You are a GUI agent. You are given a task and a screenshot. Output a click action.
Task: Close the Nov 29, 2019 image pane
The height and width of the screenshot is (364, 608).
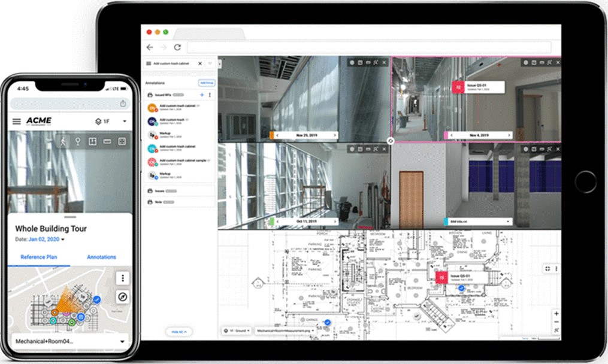383,62
